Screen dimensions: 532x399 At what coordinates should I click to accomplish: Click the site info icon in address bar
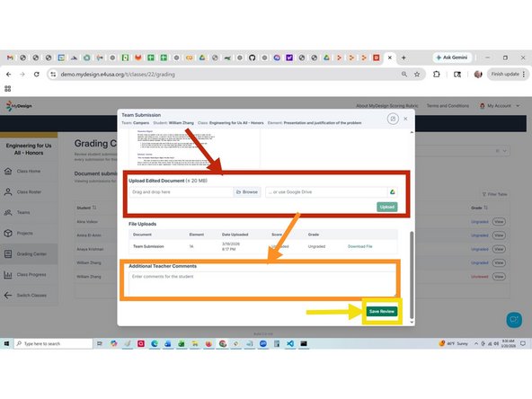click(53, 75)
